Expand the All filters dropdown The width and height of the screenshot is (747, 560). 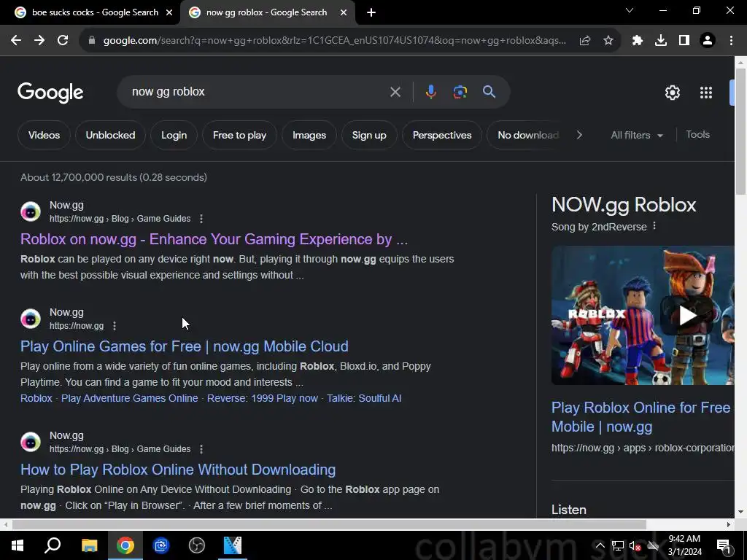[x=636, y=135]
